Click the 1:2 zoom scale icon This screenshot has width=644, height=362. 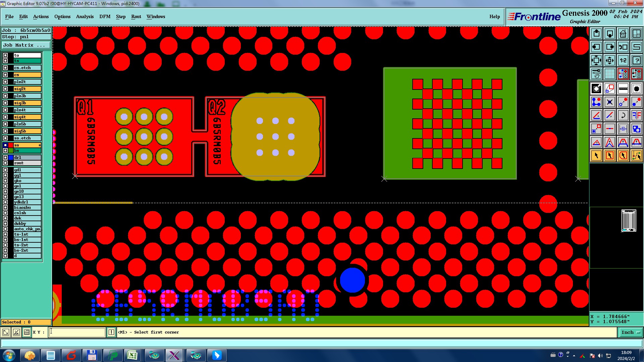click(x=623, y=60)
